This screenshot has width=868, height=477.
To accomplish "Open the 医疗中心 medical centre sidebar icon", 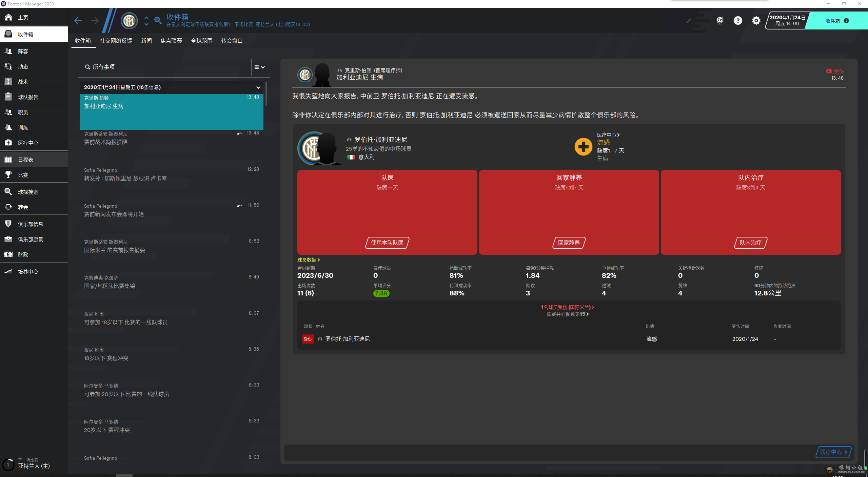I will pos(8,143).
